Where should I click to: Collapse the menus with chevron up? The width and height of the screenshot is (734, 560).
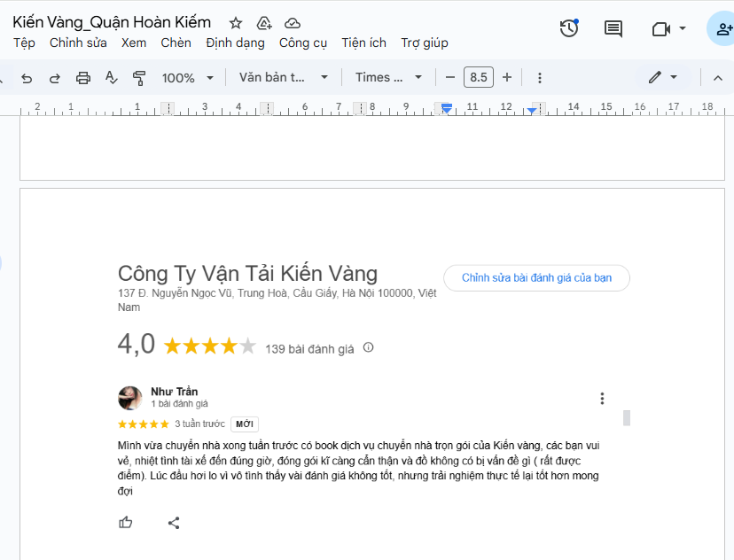(718, 78)
